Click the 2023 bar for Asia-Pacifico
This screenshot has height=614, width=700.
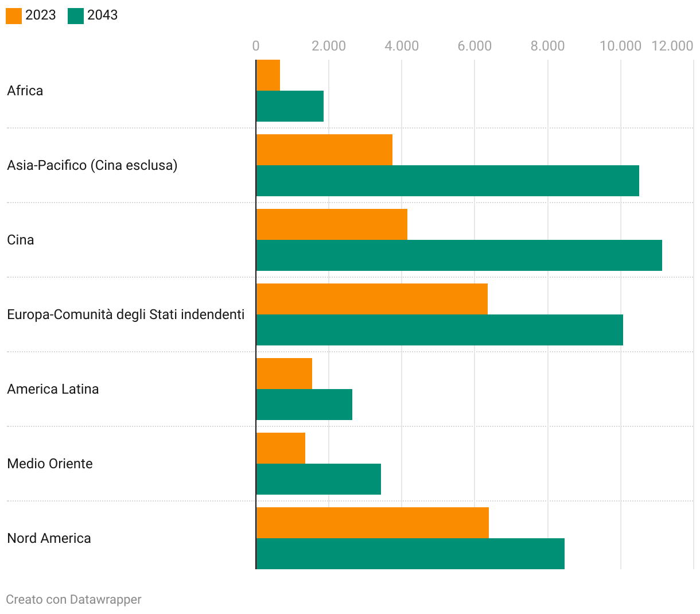(x=324, y=150)
